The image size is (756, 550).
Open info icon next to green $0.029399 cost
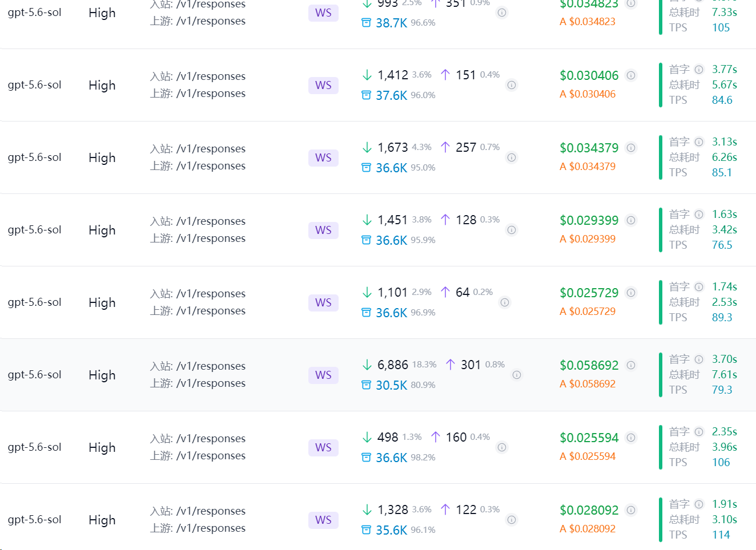(631, 220)
